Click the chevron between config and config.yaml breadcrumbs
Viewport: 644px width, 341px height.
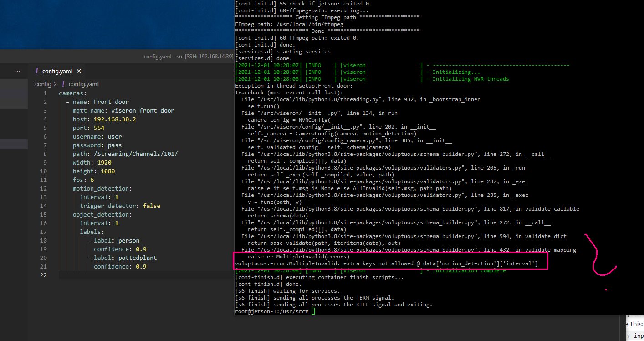(55, 84)
